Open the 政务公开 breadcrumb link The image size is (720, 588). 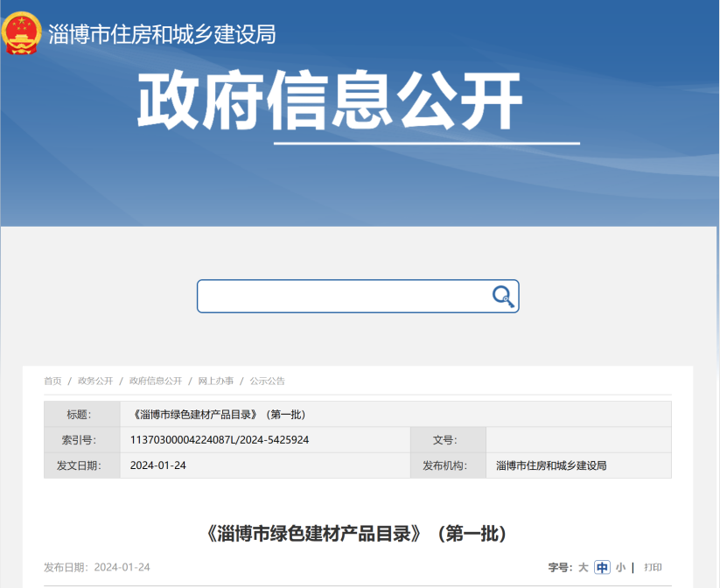pyautogui.click(x=95, y=381)
